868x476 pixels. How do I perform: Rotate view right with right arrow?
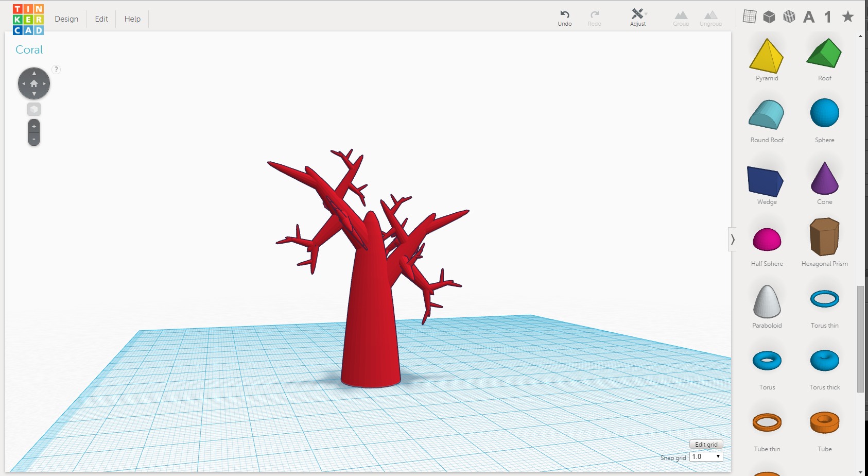coord(44,83)
